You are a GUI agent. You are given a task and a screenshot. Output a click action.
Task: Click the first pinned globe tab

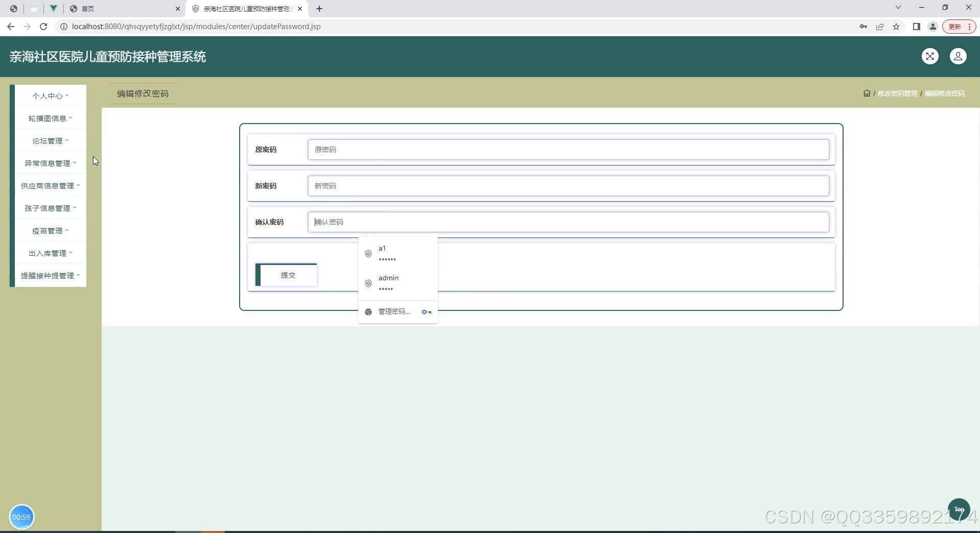click(x=13, y=9)
